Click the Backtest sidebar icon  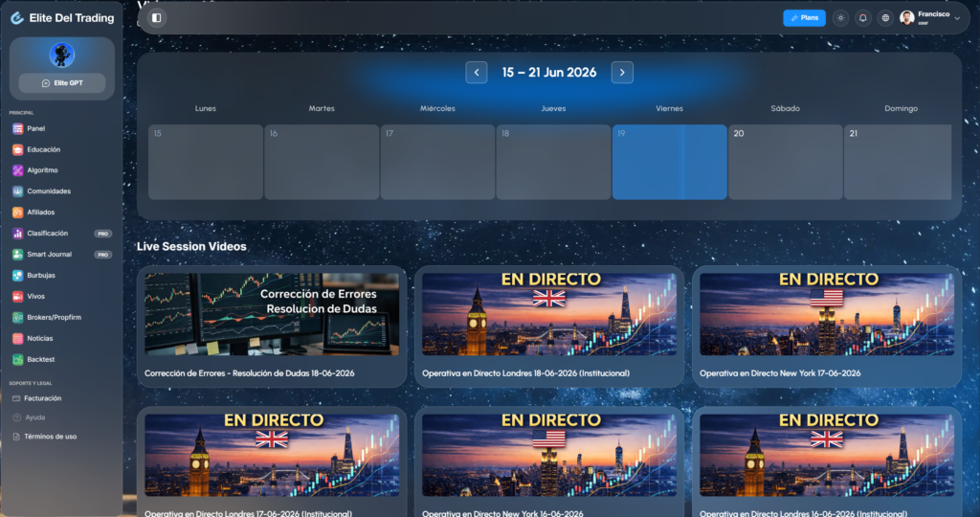pyautogui.click(x=17, y=359)
